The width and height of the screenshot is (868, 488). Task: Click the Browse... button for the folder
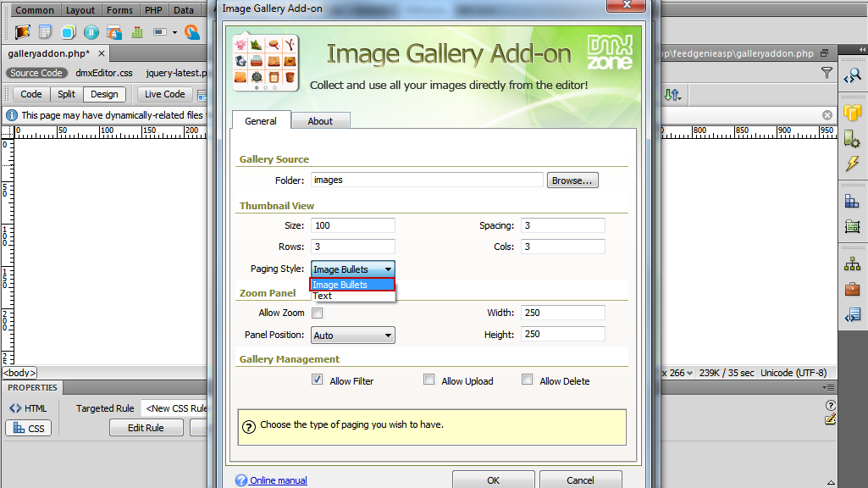pos(572,180)
